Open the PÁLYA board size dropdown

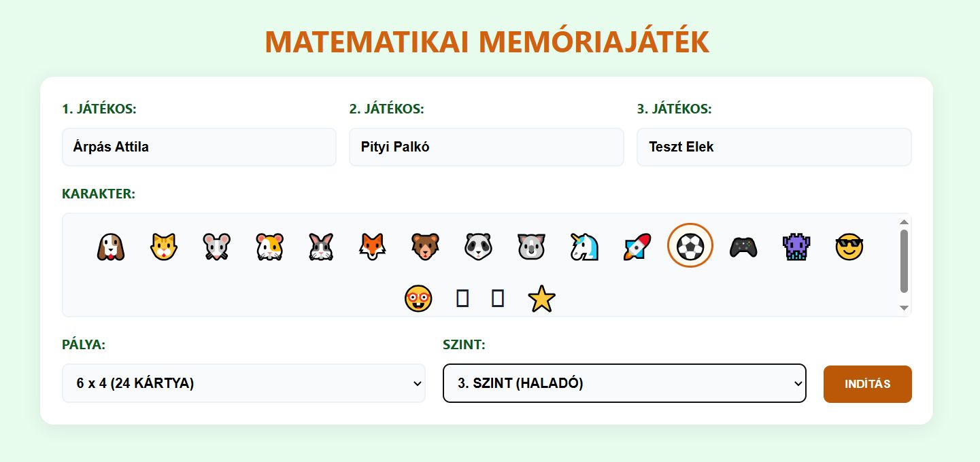(x=243, y=383)
